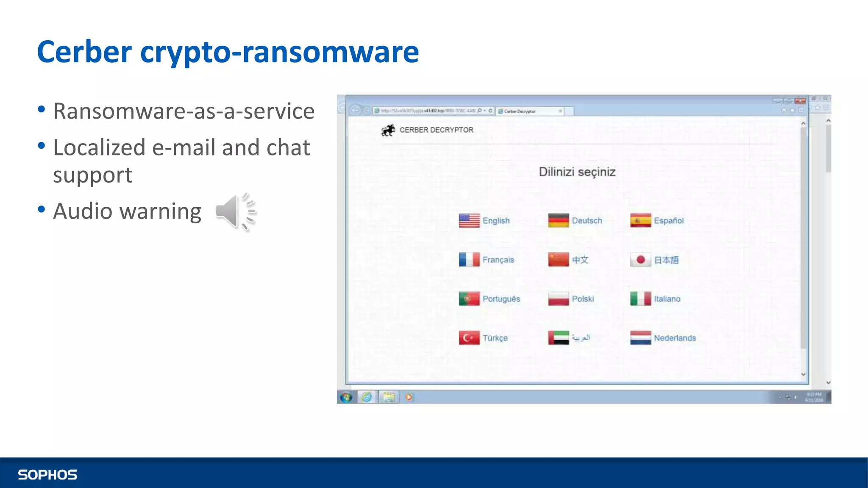This screenshot has height=488, width=868.
Task: Click the Cerber Decryptor logo icon
Action: [x=388, y=130]
